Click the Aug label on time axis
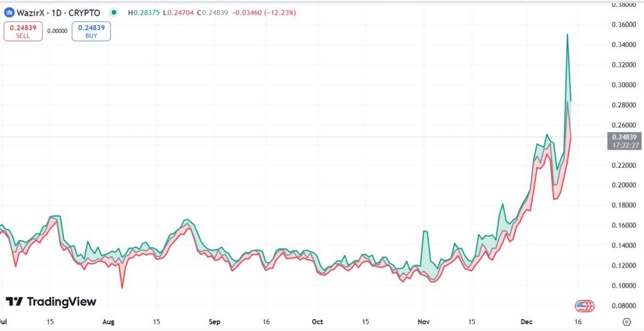 coord(109,322)
